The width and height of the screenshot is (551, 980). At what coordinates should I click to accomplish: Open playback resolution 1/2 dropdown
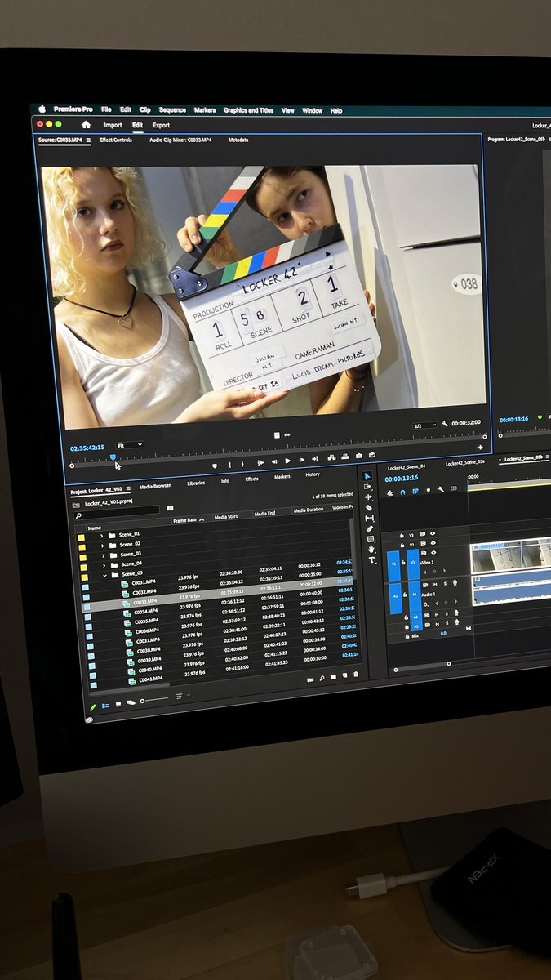426,426
